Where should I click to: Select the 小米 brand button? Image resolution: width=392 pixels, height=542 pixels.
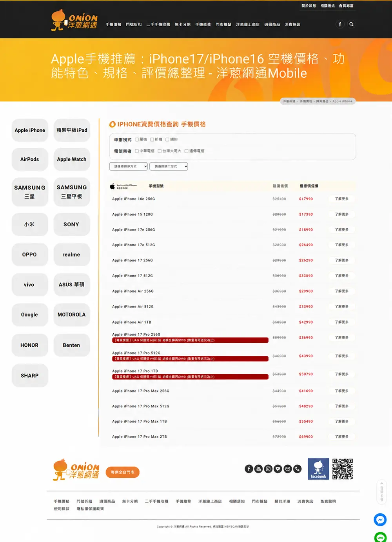[30, 224]
